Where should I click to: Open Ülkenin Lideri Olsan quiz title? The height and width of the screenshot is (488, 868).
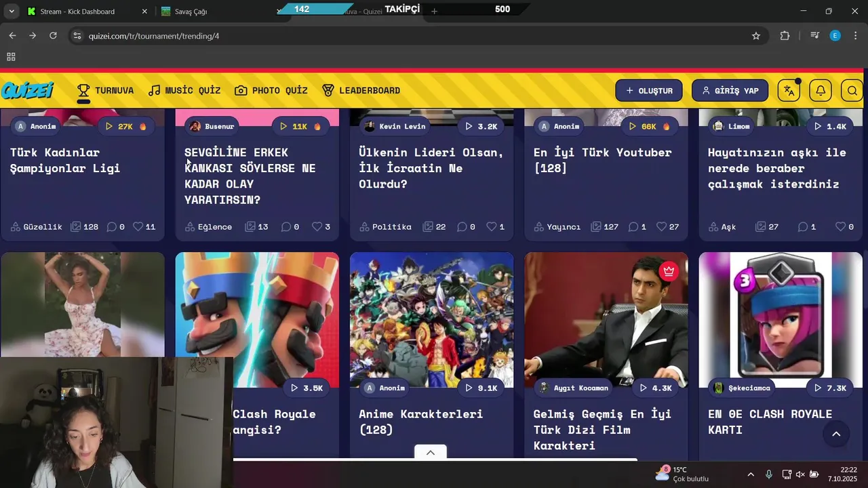click(431, 168)
